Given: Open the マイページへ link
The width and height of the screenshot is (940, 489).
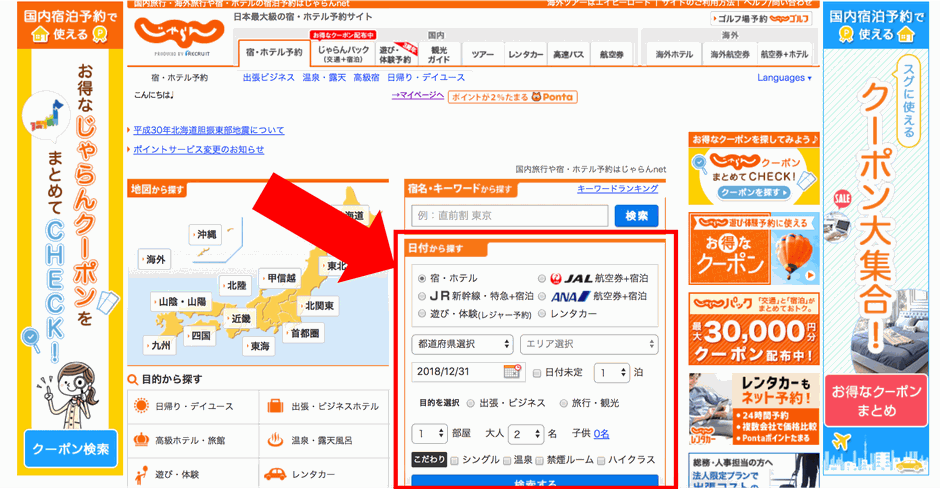Looking at the screenshot, I should point(417,95).
